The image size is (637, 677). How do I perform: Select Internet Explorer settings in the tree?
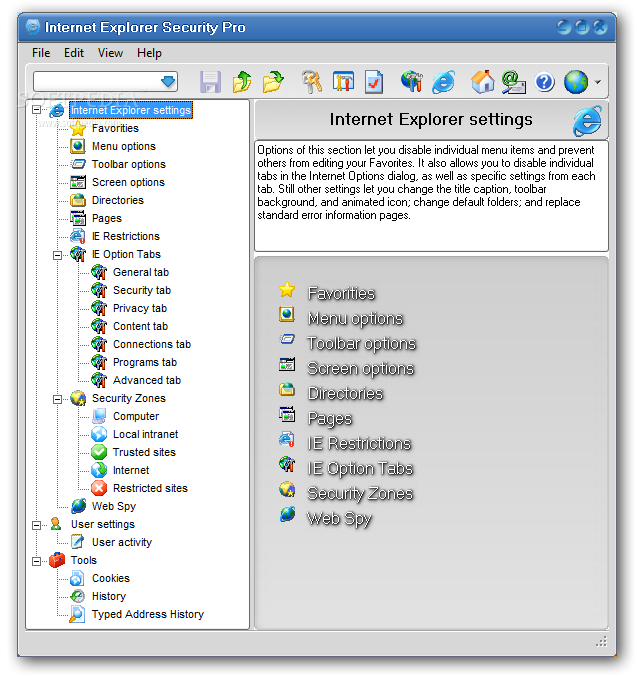pos(131,111)
